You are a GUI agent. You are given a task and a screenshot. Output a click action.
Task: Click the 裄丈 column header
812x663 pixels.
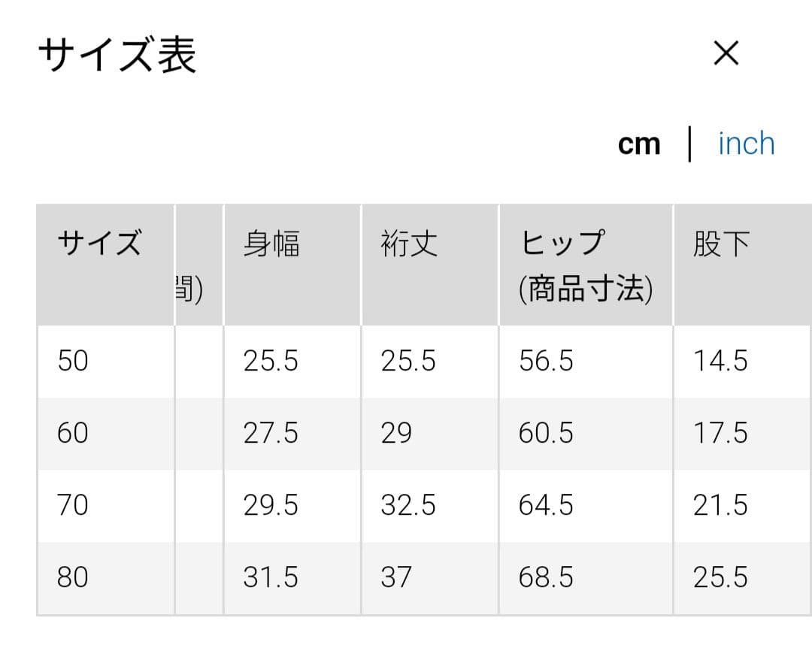(430, 265)
